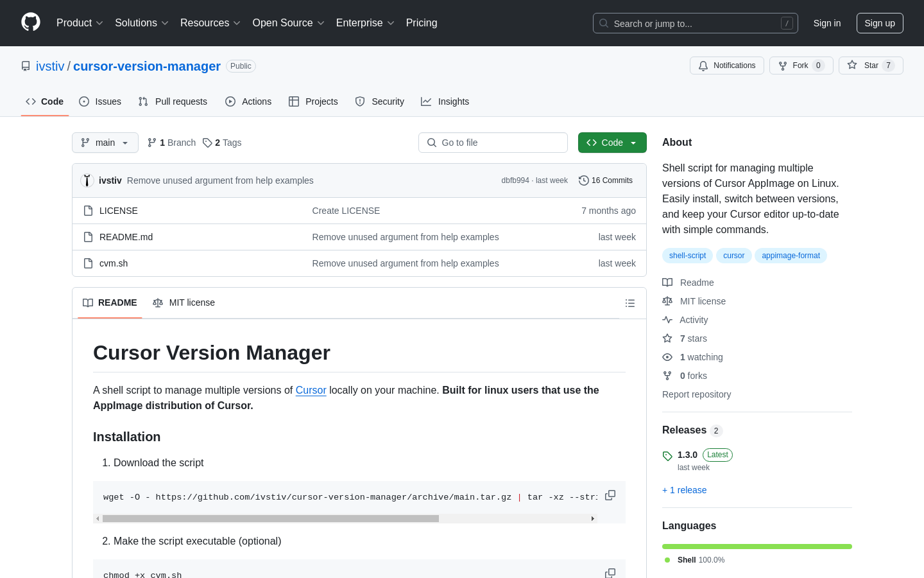Open the green Code dropdown button
The width and height of the screenshot is (924, 578).
[x=612, y=143]
